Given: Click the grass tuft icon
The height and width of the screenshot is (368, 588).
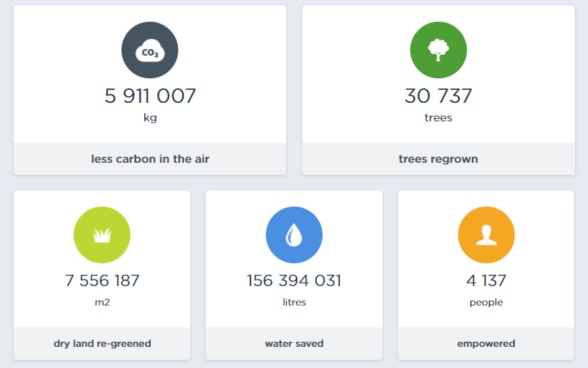Looking at the screenshot, I should pos(102,235).
